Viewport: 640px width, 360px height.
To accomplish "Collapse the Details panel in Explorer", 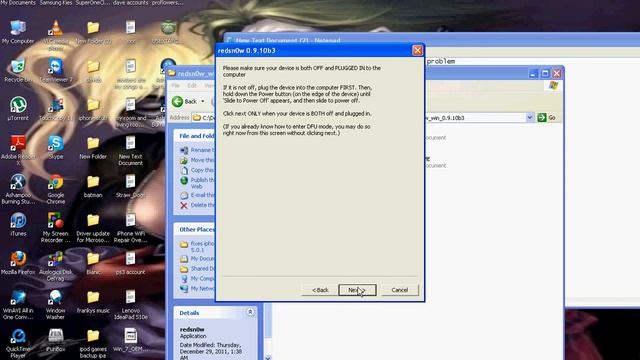I will click(x=250, y=312).
